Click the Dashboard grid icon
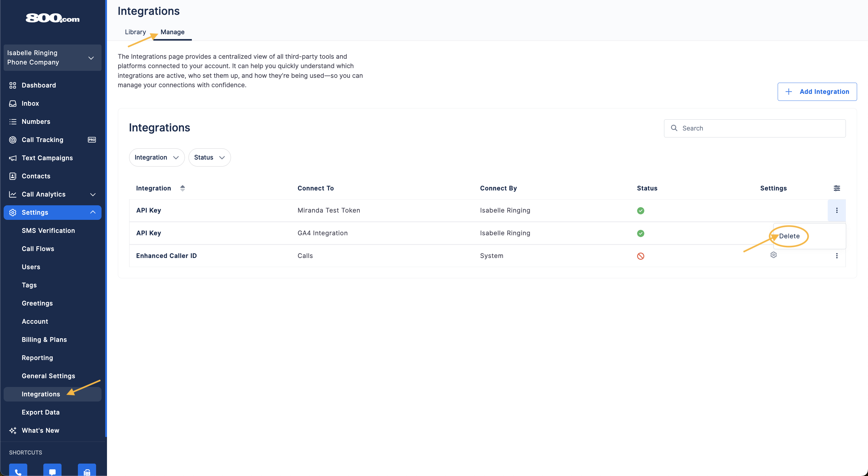868x476 pixels. pos(13,85)
